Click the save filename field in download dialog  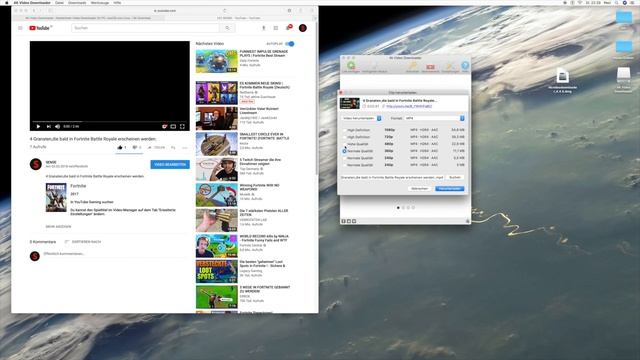[392, 178]
